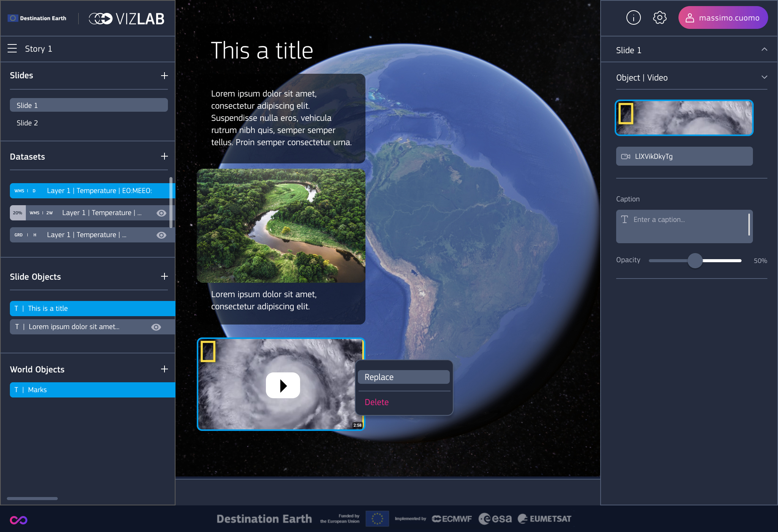
Task: Add a new slide with plus icon
Action: point(164,76)
